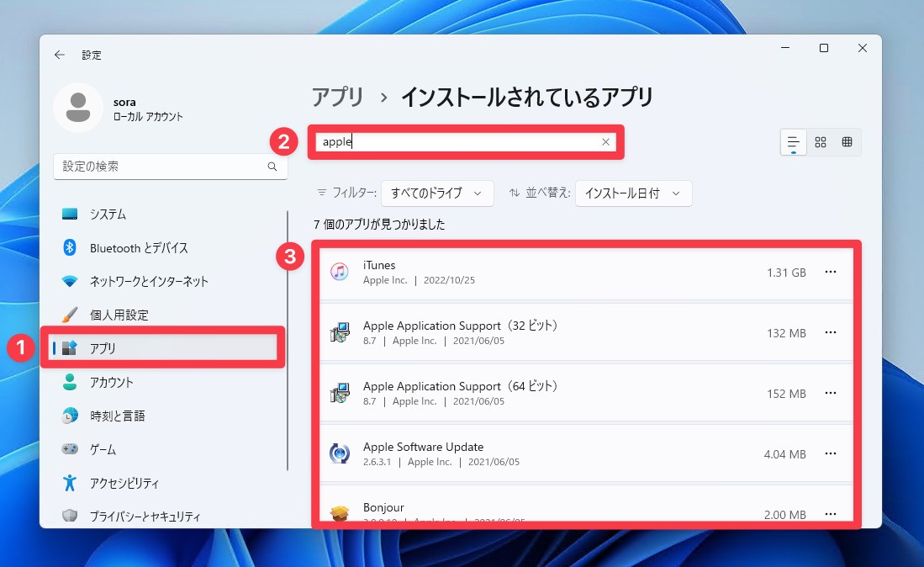Go back with the arrow in Settings
Image resolution: width=924 pixels, height=567 pixels.
[x=59, y=55]
